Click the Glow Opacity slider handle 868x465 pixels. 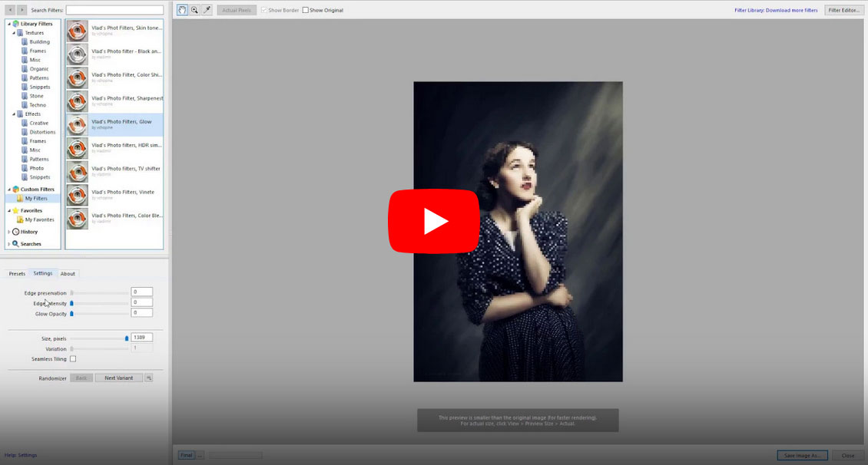point(72,313)
